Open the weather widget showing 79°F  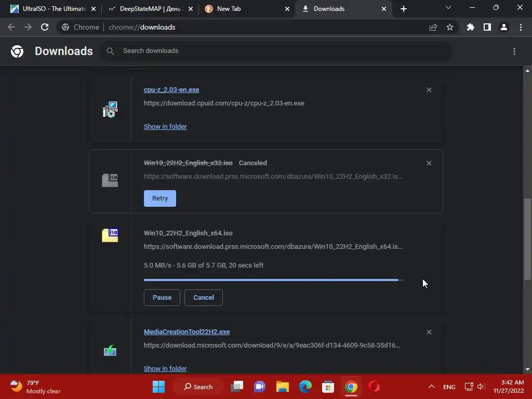tap(35, 387)
